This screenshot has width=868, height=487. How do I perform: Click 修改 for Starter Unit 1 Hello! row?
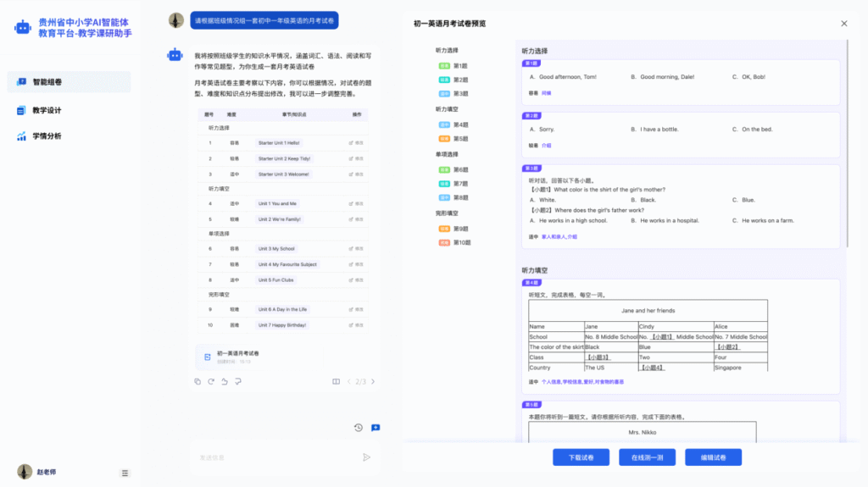[x=356, y=143]
